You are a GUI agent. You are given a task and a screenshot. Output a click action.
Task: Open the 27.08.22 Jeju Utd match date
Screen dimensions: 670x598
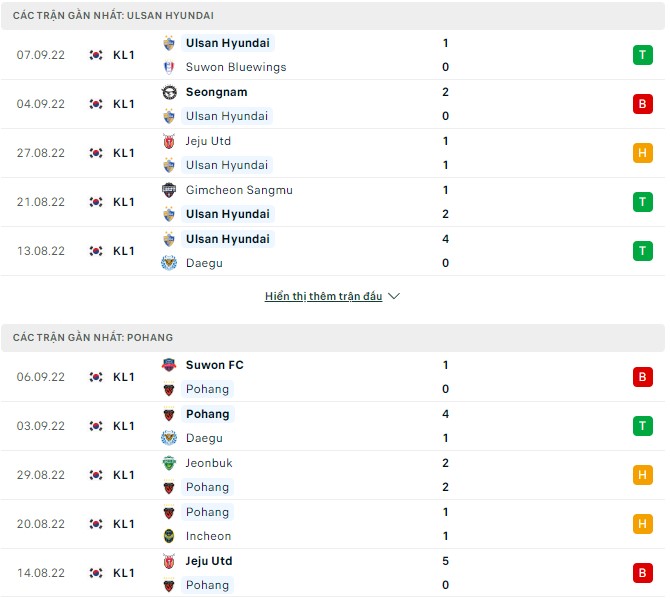[41, 153]
